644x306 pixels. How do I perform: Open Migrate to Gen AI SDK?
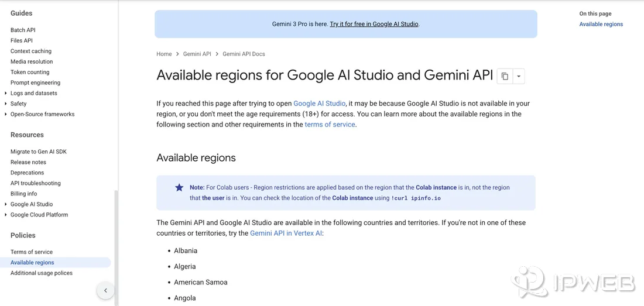click(x=39, y=152)
